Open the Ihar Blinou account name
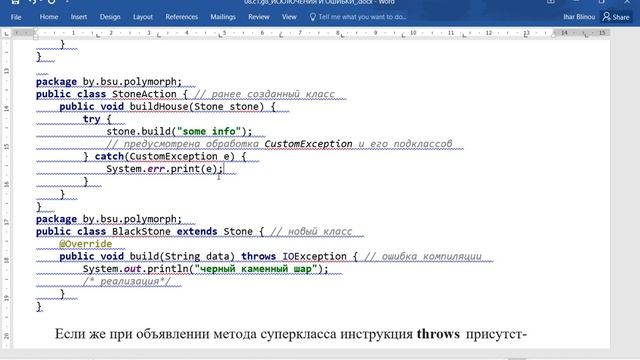Screen dimensions: 640x360 579,17
